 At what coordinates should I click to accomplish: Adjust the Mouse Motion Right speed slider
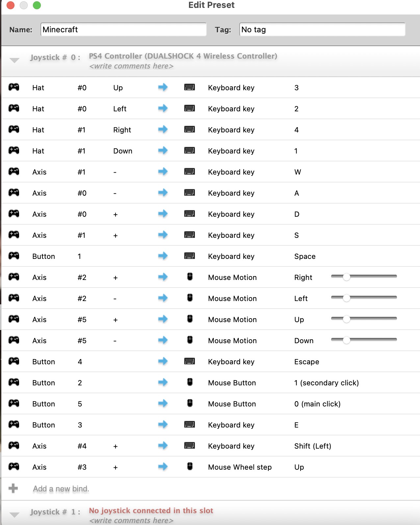346,277
